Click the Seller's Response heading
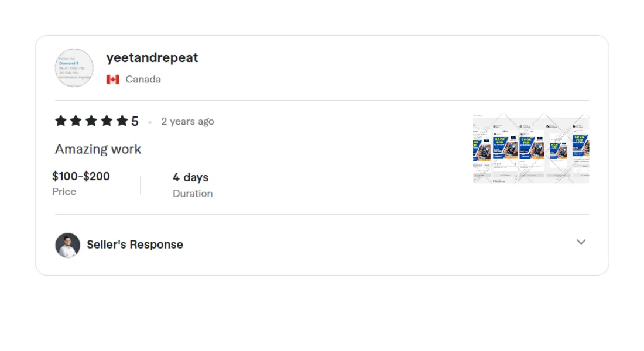 (135, 245)
